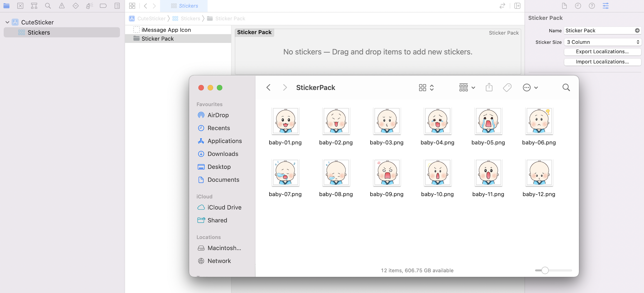Click the Finder share icon

tap(489, 88)
